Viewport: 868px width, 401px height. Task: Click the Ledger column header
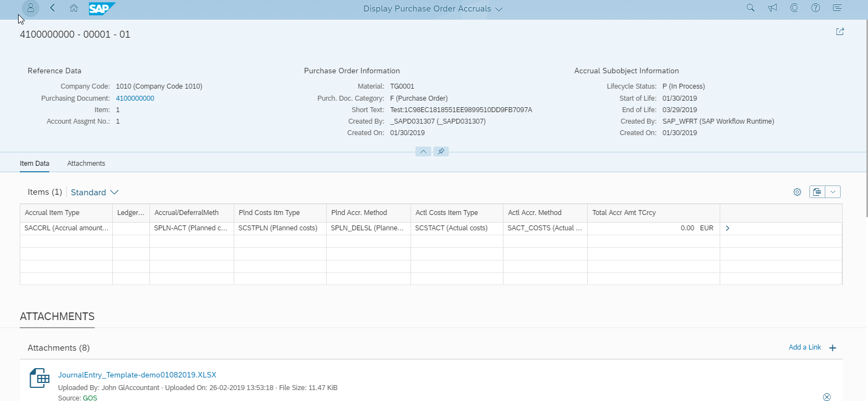click(x=131, y=213)
